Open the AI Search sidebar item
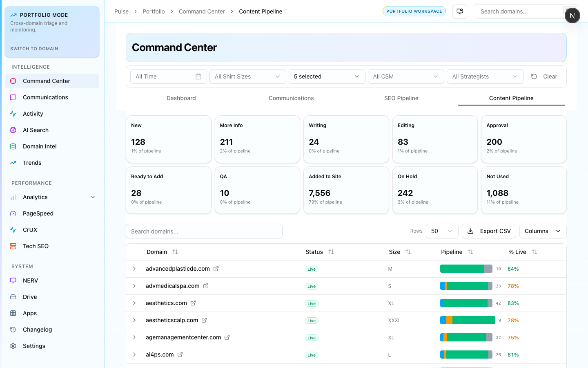Image resolution: width=588 pixels, height=368 pixels. tap(36, 130)
